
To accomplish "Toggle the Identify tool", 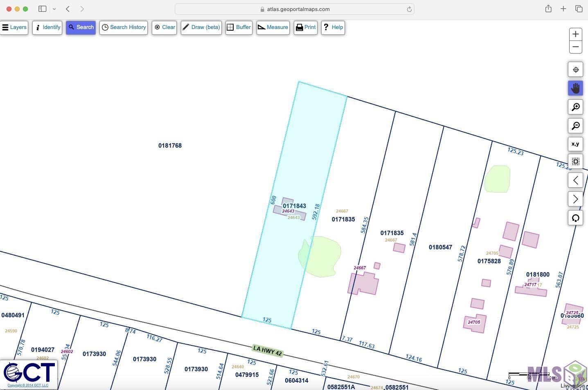I will [47, 27].
